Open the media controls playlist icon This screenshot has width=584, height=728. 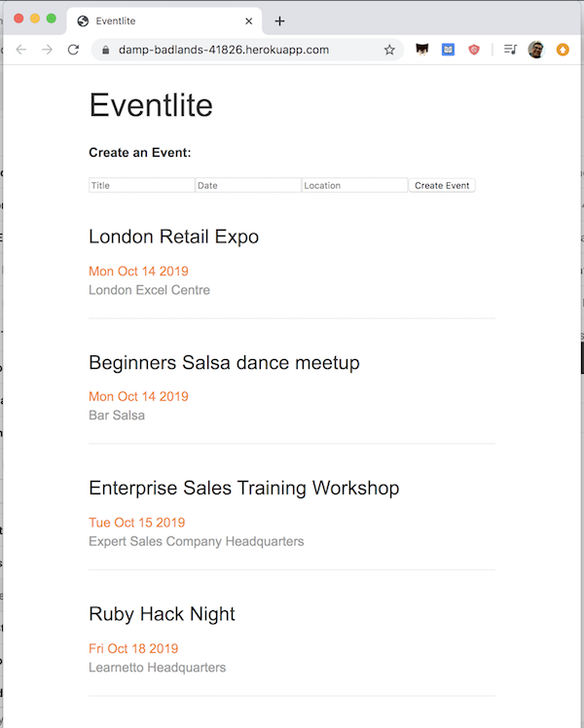pyautogui.click(x=510, y=50)
